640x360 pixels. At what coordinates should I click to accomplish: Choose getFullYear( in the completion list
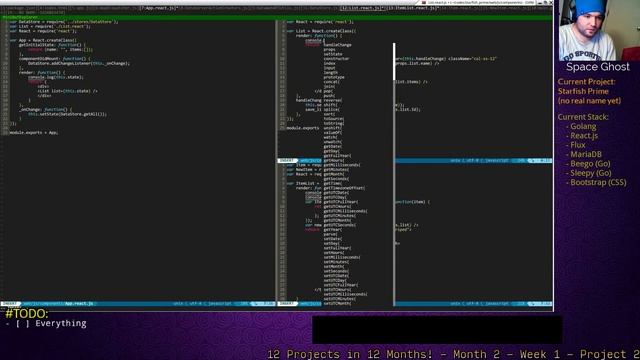click(337, 156)
